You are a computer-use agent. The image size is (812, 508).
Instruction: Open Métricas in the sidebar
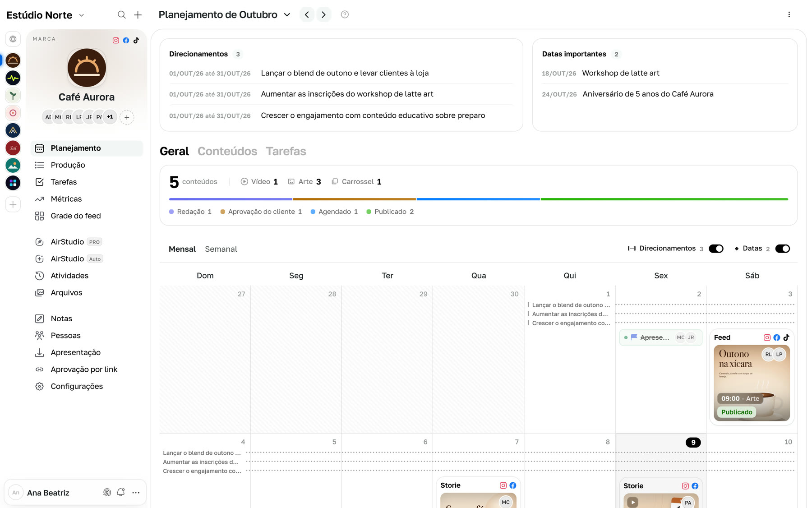point(87,199)
